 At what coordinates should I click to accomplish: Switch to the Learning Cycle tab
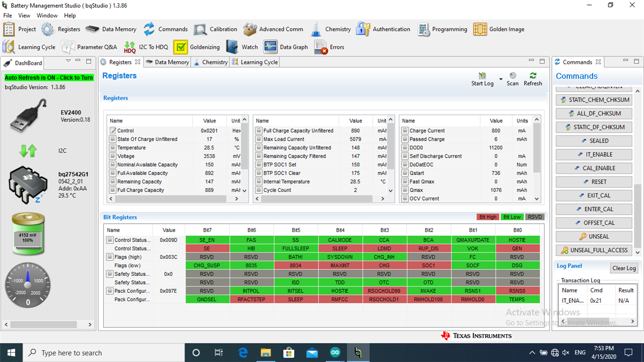[255, 62]
